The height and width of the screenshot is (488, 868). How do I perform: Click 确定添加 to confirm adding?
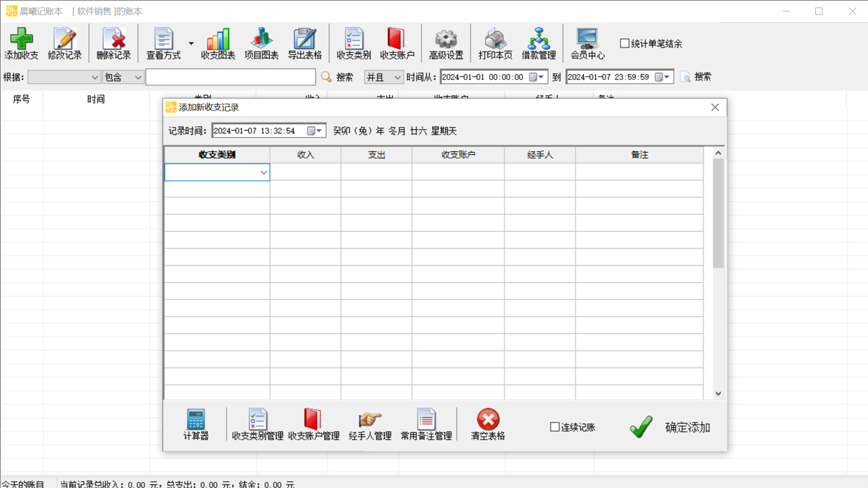coord(670,427)
